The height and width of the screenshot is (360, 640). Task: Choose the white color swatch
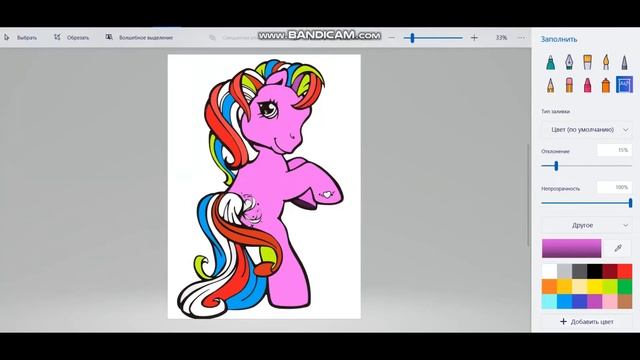click(549, 271)
